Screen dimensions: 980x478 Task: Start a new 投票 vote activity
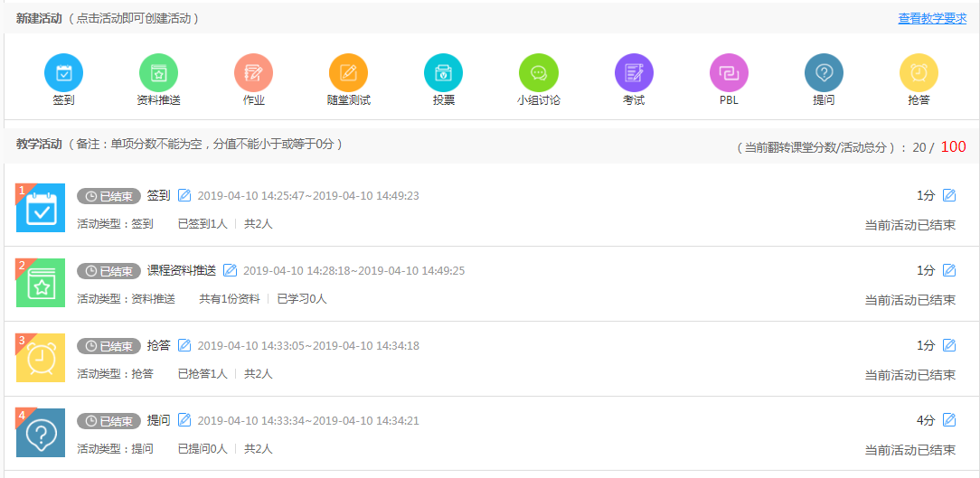tap(443, 72)
